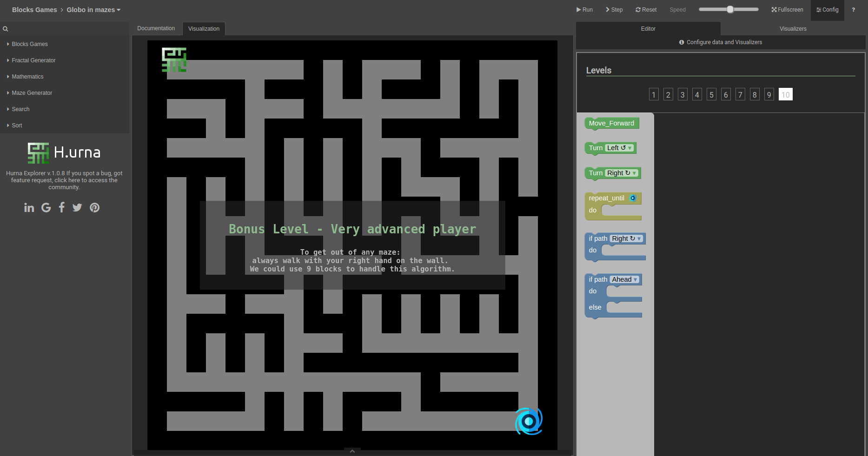Open the help question mark icon
The width and height of the screenshot is (868, 456).
tap(853, 9)
